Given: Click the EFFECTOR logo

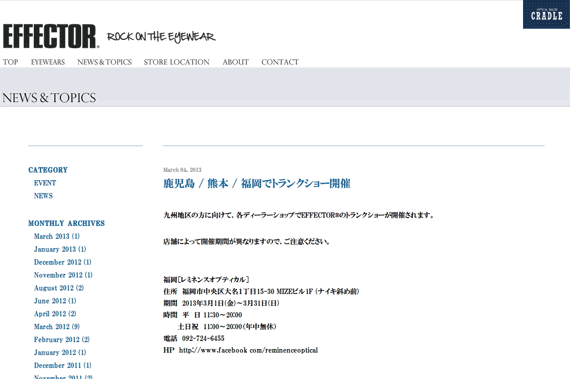Looking at the screenshot, I should pos(51,36).
